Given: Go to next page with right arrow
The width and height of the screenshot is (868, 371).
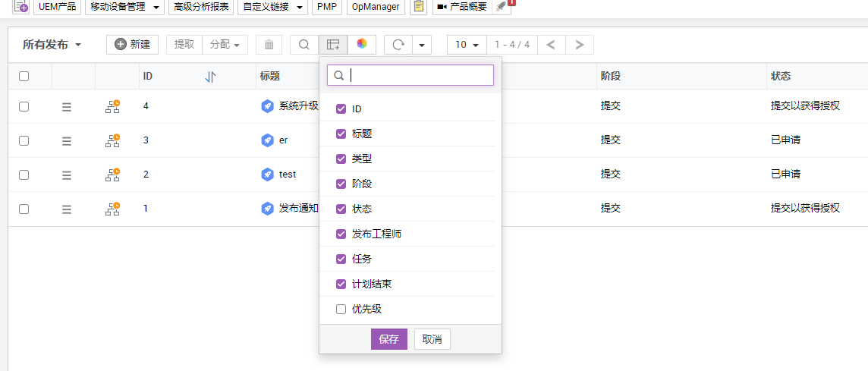Looking at the screenshot, I should pos(580,45).
